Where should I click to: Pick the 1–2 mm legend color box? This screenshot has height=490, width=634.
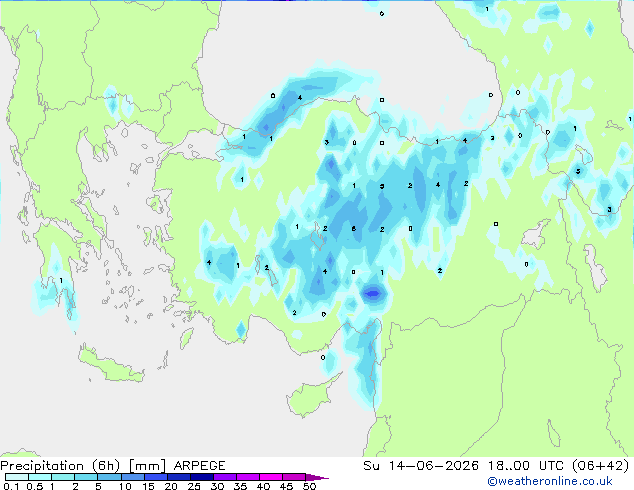click(63, 477)
